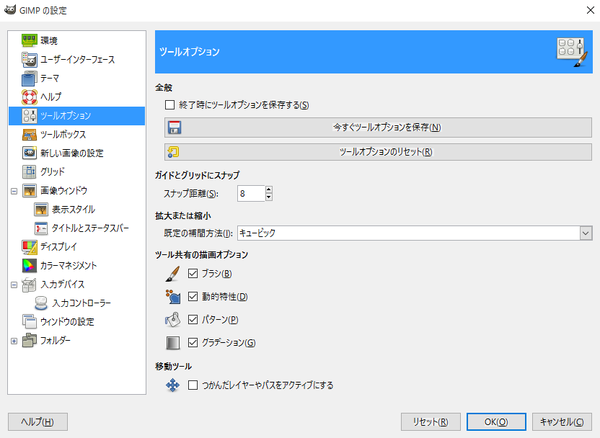The height and width of the screenshot is (438, 600).
Task: Click 今すぐツールオプションを保存 button
Action: pyautogui.click(x=378, y=127)
